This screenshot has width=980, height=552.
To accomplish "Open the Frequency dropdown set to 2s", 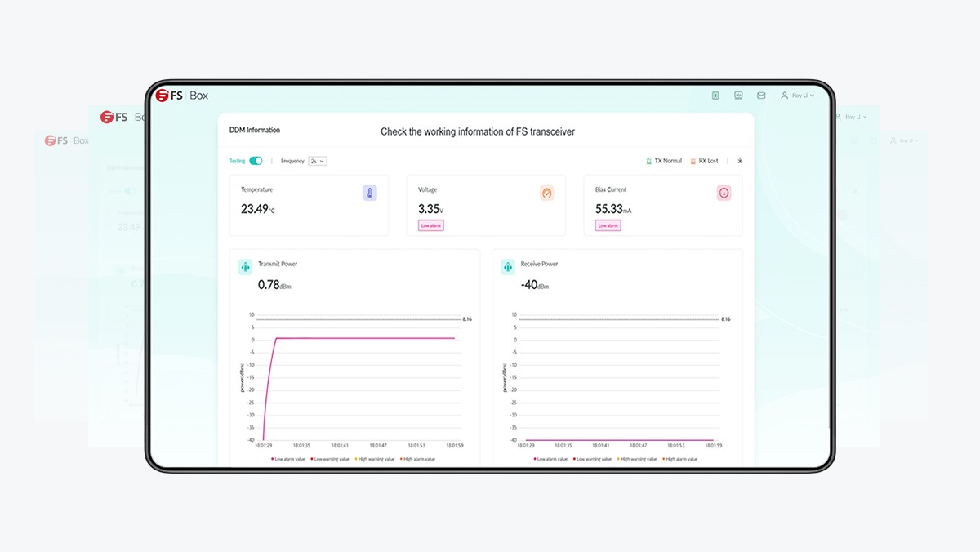I will [x=317, y=161].
